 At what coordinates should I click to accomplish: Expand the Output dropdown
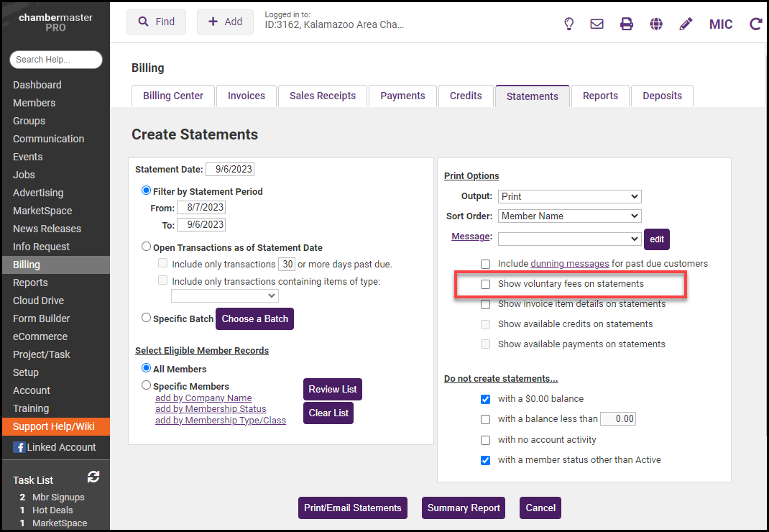[569, 196]
